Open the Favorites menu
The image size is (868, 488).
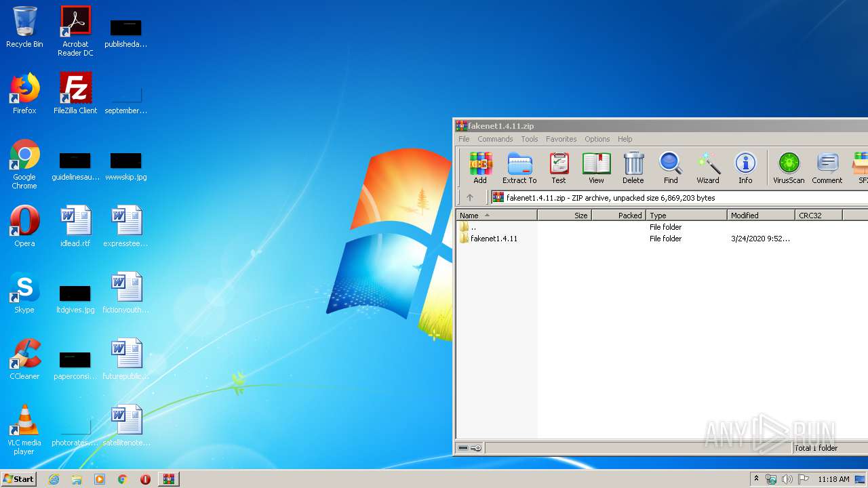tap(561, 139)
